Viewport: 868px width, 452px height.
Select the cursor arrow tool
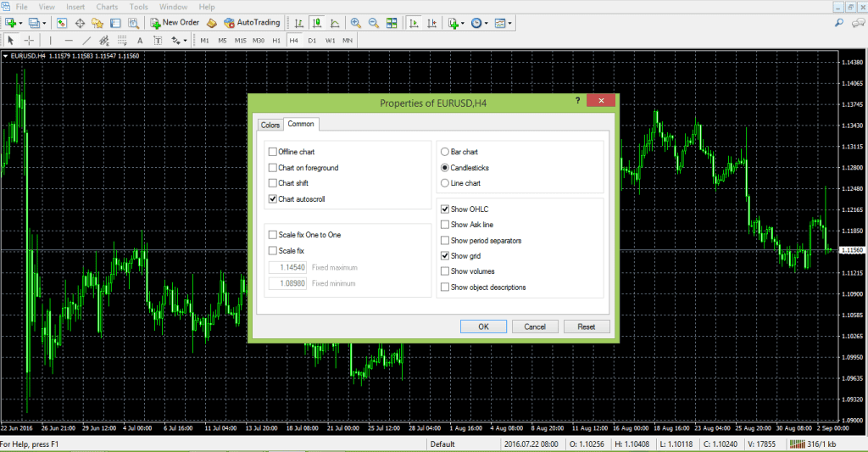click(x=10, y=40)
